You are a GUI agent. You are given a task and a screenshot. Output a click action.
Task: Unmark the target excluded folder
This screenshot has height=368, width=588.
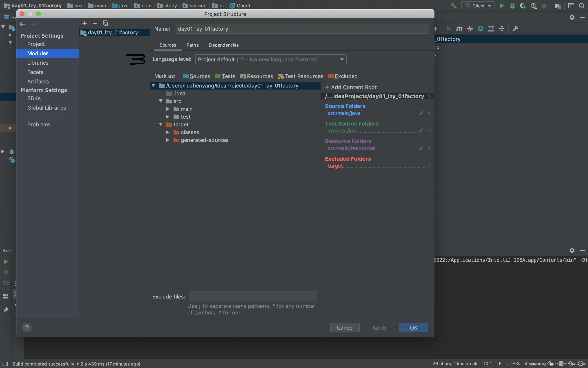[x=429, y=166]
